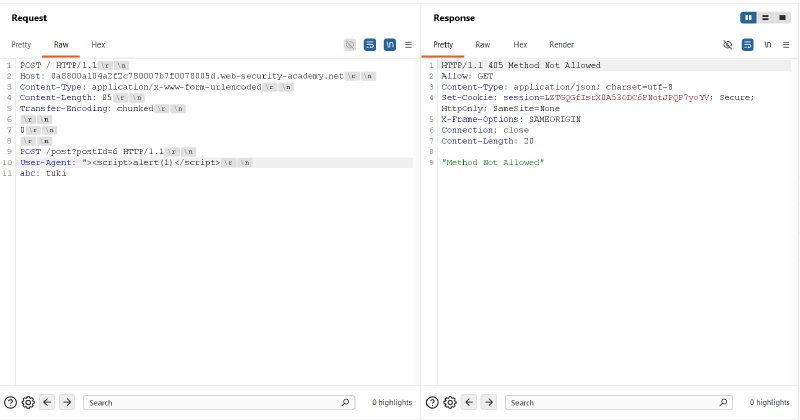This screenshot has height=420, width=800.
Task: Click "Method Not Allowed" response body
Action: (493, 163)
